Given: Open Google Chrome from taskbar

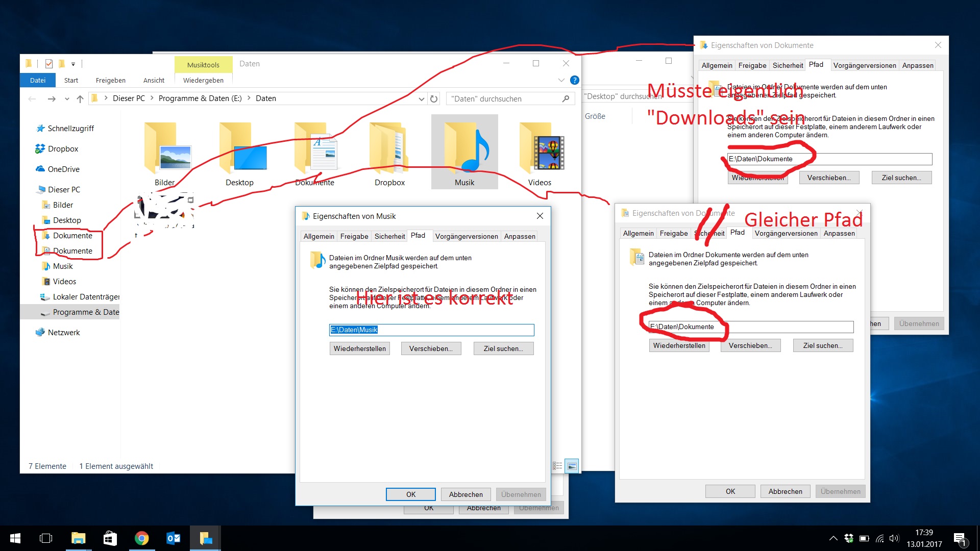Looking at the screenshot, I should 141,538.
